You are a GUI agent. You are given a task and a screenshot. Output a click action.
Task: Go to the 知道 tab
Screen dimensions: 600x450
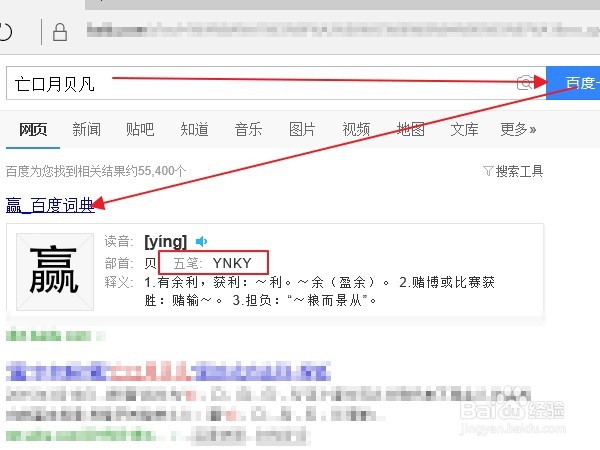(194, 129)
